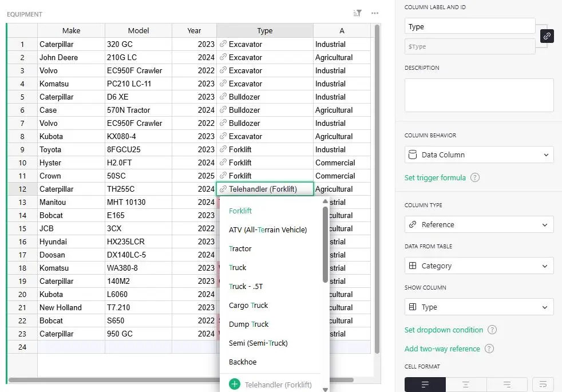
Task: Click the Telehandler (Forklift) editing cell
Action: (265, 189)
